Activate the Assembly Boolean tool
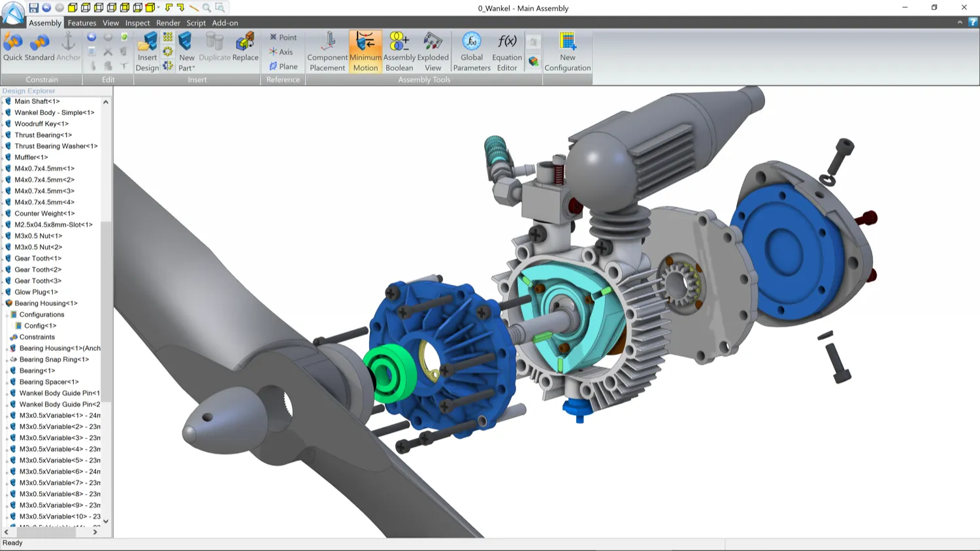This screenshot has height=551, width=980. coord(399,50)
